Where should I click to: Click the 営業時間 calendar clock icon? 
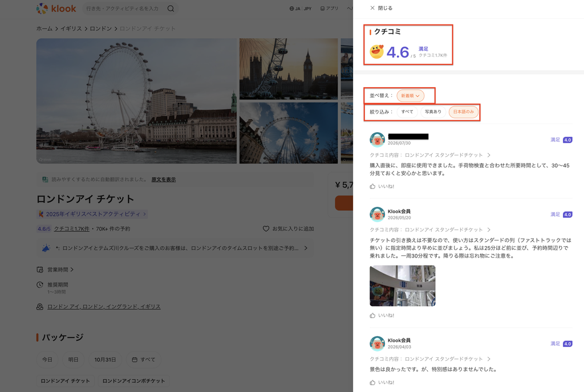click(x=40, y=269)
